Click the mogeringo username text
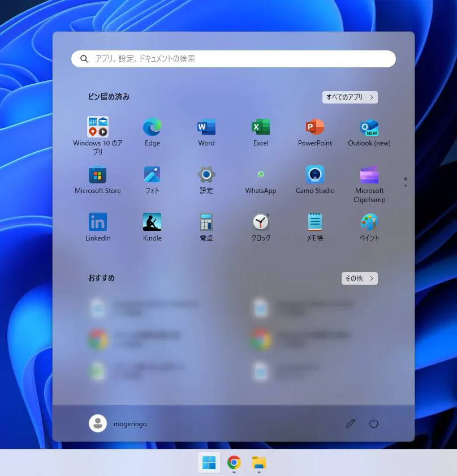The width and height of the screenshot is (457, 476). click(130, 424)
